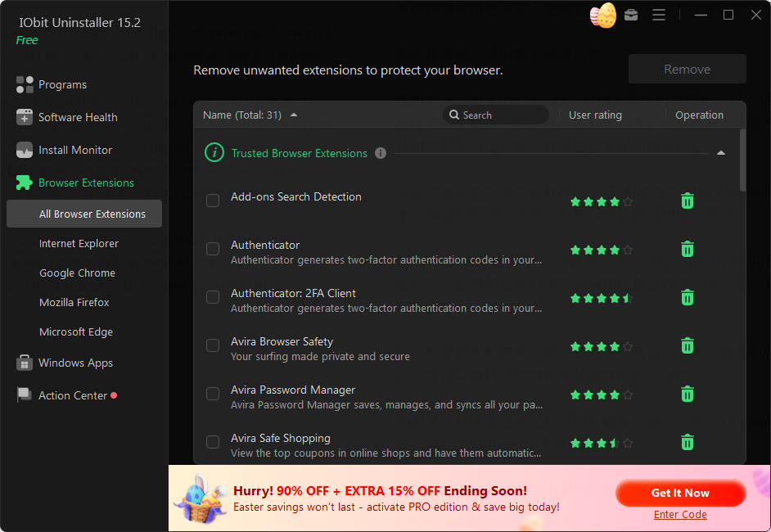The width and height of the screenshot is (771, 532).
Task: Follow the Enter Code link
Action: [x=680, y=514]
